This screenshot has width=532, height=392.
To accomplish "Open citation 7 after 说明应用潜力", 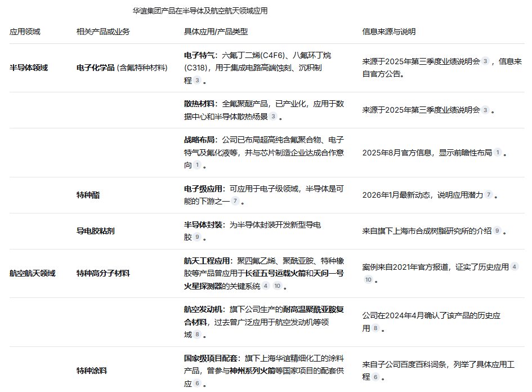I will tap(489, 195).
